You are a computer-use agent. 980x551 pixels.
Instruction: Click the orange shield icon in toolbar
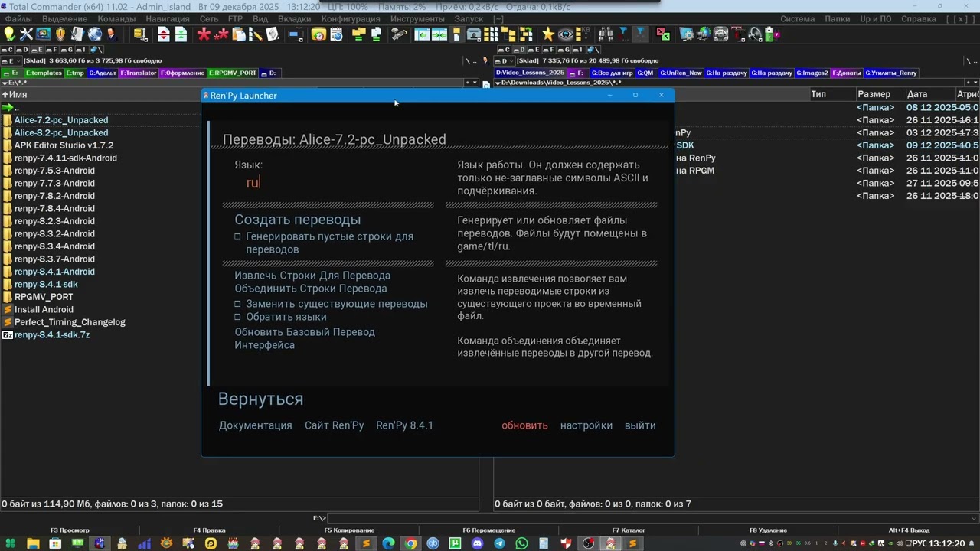pyautogui.click(x=60, y=34)
